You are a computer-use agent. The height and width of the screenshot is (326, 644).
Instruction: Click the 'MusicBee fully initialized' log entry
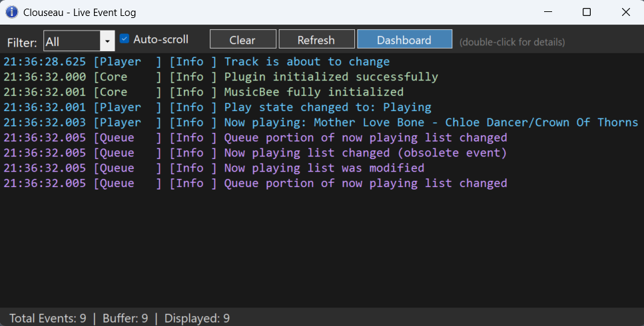(x=313, y=92)
